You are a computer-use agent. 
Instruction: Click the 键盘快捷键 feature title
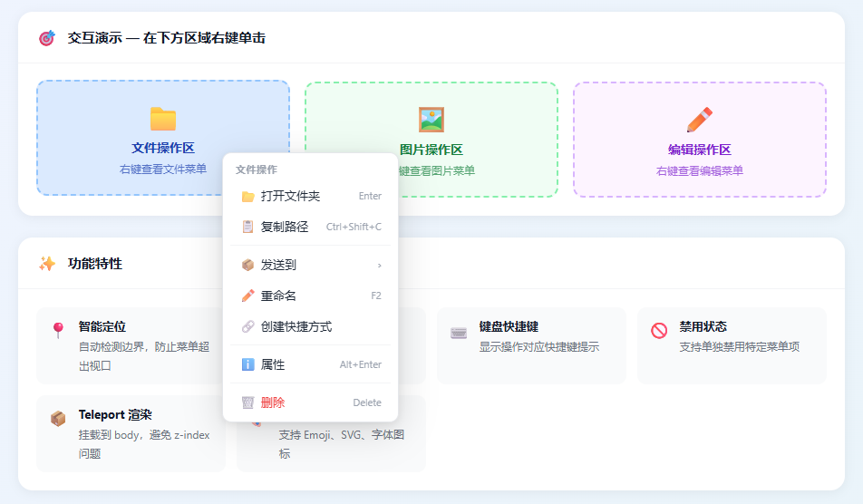[509, 327]
